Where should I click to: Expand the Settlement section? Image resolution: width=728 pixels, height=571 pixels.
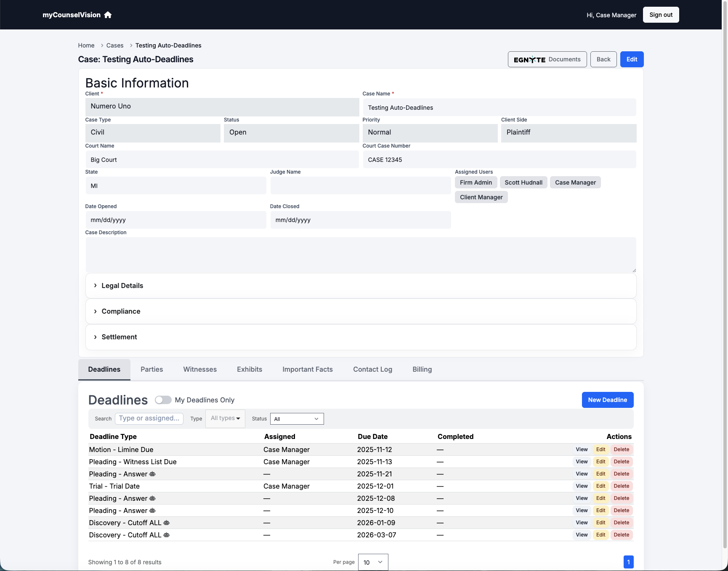point(119,337)
